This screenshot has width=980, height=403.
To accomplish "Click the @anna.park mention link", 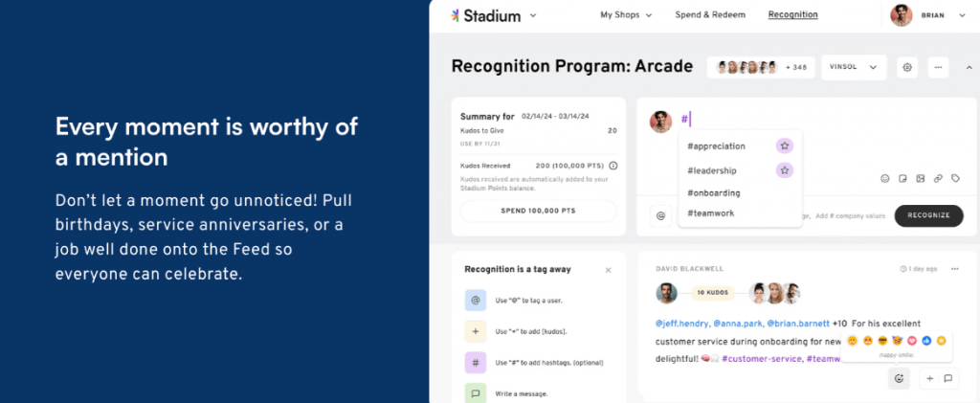I will (737, 324).
